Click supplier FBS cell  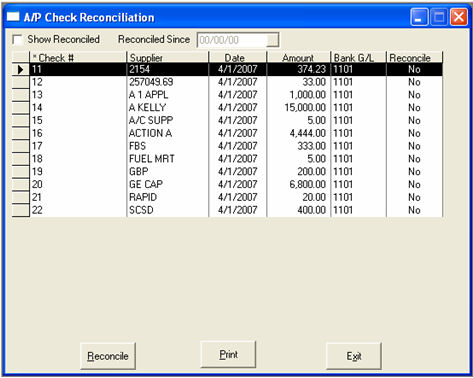[168, 146]
